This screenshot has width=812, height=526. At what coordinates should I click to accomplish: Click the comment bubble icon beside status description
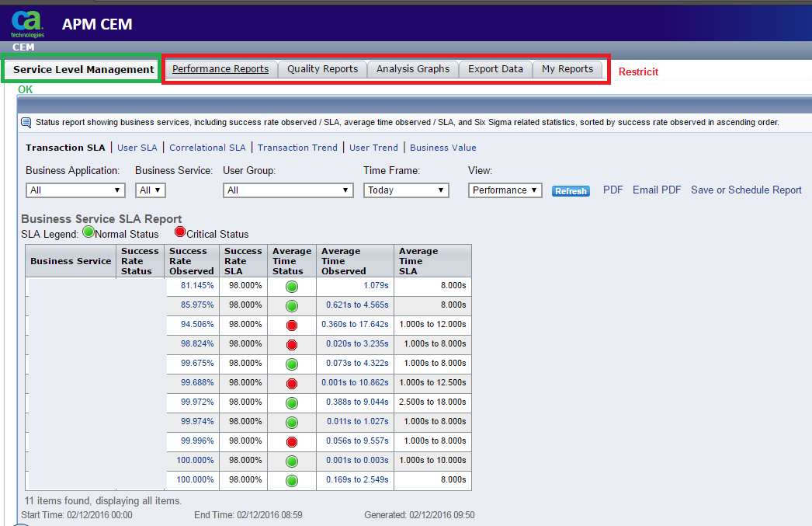coord(26,123)
